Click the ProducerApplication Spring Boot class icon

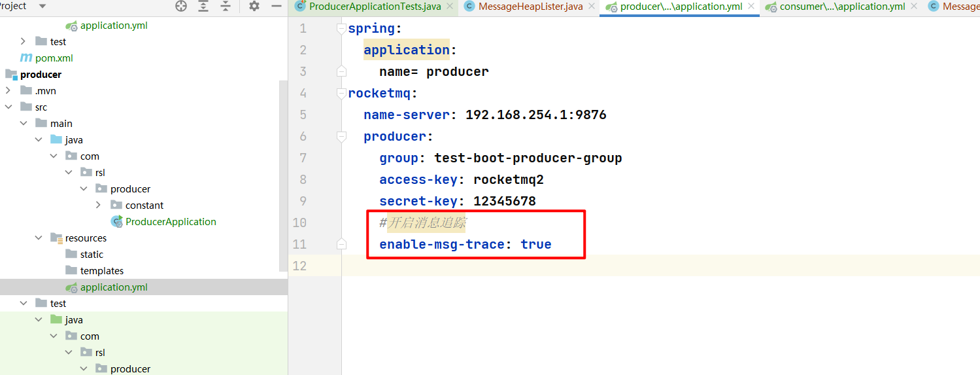[116, 221]
